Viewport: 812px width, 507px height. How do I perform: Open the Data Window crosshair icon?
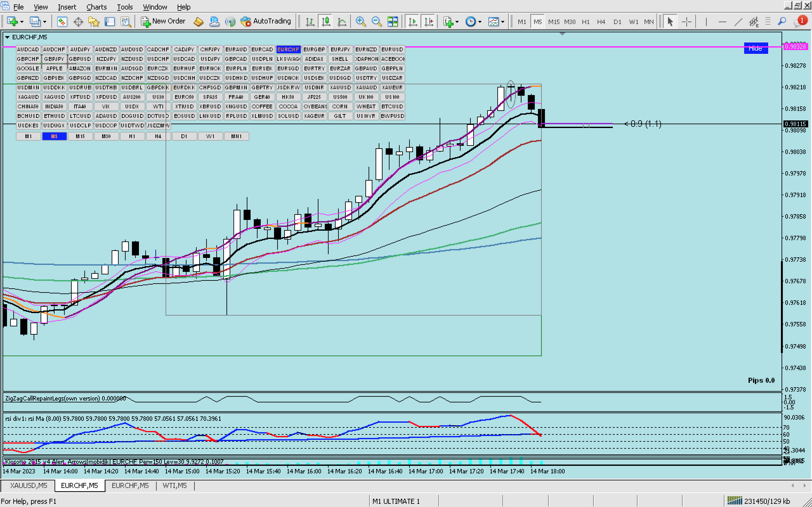pos(78,22)
